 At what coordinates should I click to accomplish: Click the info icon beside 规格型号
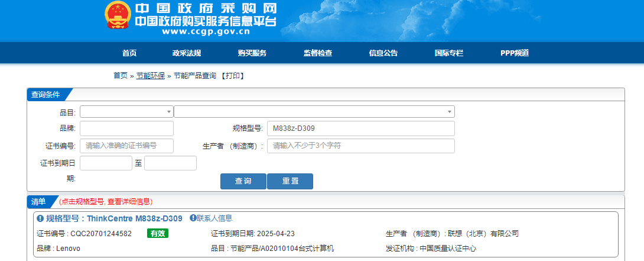click(x=40, y=218)
